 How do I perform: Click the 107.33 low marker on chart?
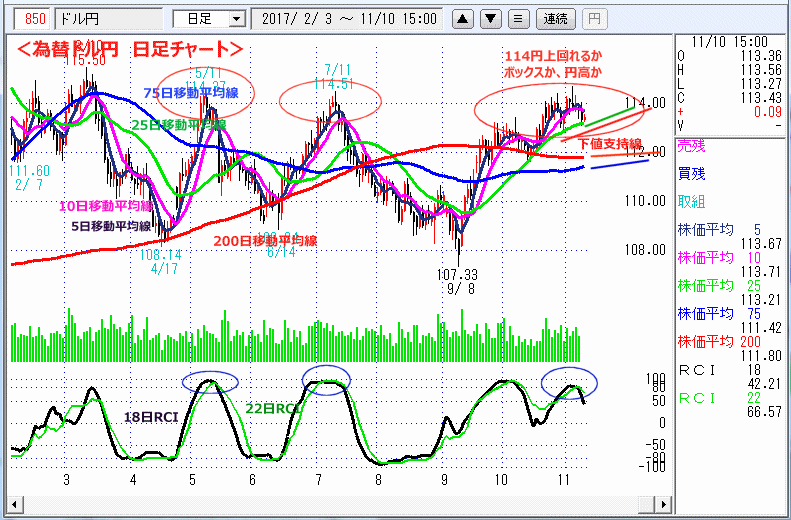(x=456, y=273)
